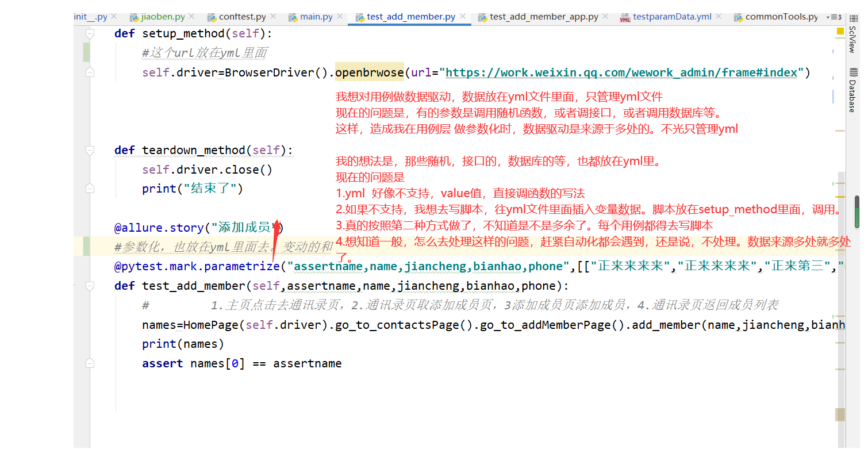Image resolution: width=868 pixels, height=449 pixels.
Task: Click the assert names[0] == assertname line
Action: pyautogui.click(x=242, y=363)
